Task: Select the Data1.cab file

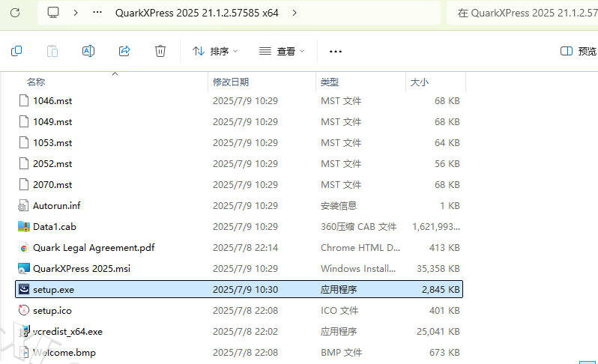Action: click(55, 226)
